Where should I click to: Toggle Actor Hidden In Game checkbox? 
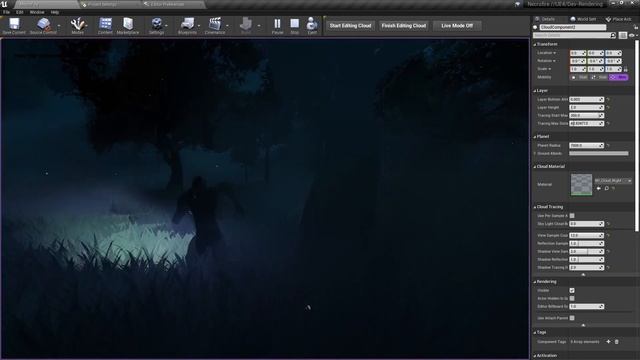pyautogui.click(x=572, y=298)
